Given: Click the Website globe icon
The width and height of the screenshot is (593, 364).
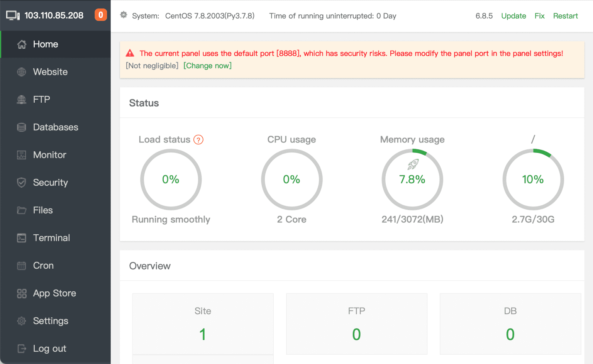Looking at the screenshot, I should click(22, 72).
